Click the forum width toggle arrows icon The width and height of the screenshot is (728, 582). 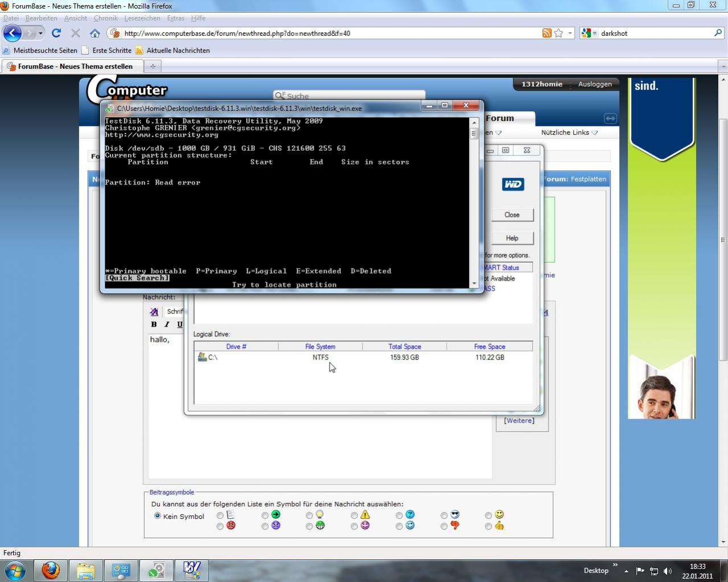610,118
